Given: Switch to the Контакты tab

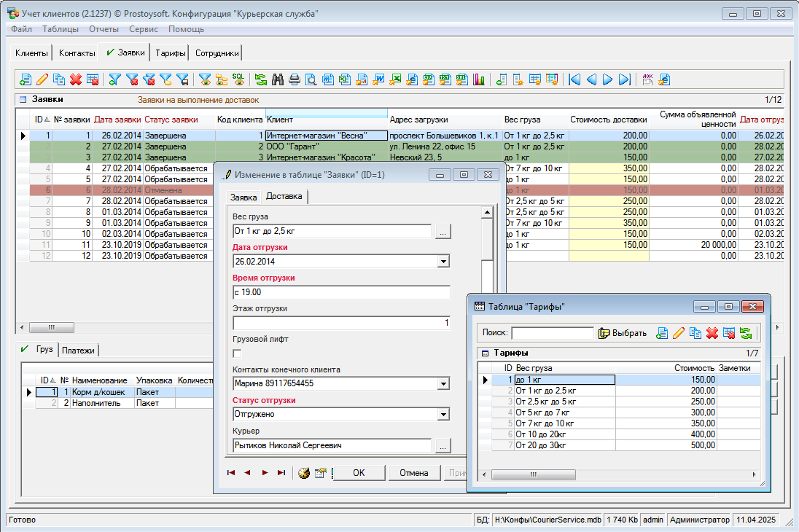Looking at the screenshot, I should pyautogui.click(x=77, y=53).
